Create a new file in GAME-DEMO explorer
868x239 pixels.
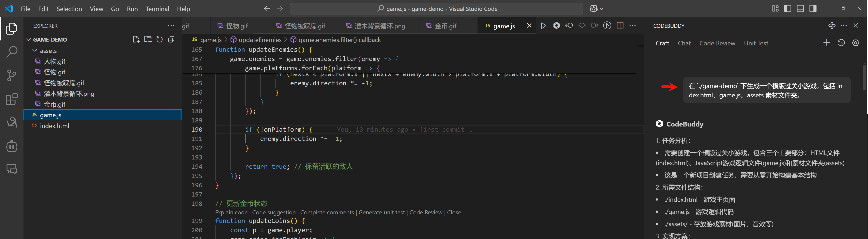[x=136, y=40]
